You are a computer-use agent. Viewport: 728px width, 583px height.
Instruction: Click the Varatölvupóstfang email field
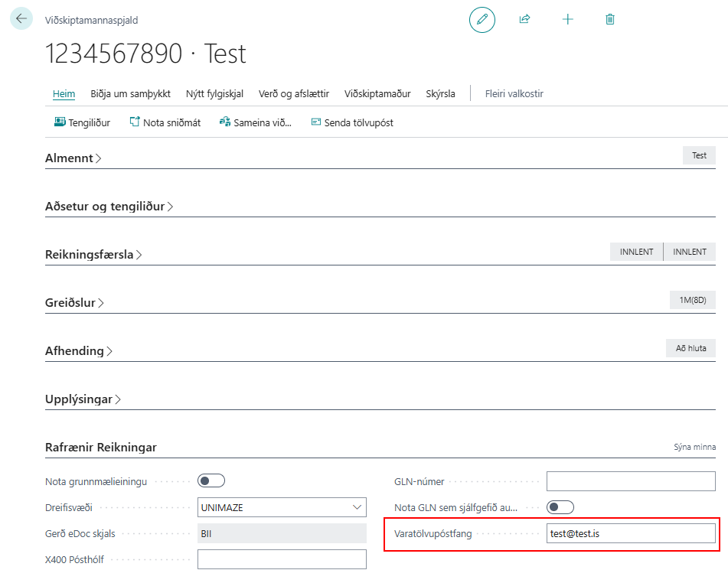pos(631,533)
